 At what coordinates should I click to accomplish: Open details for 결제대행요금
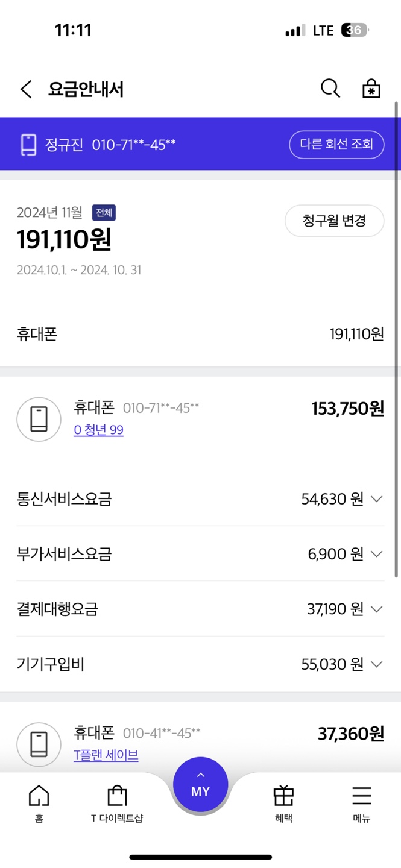(376, 609)
